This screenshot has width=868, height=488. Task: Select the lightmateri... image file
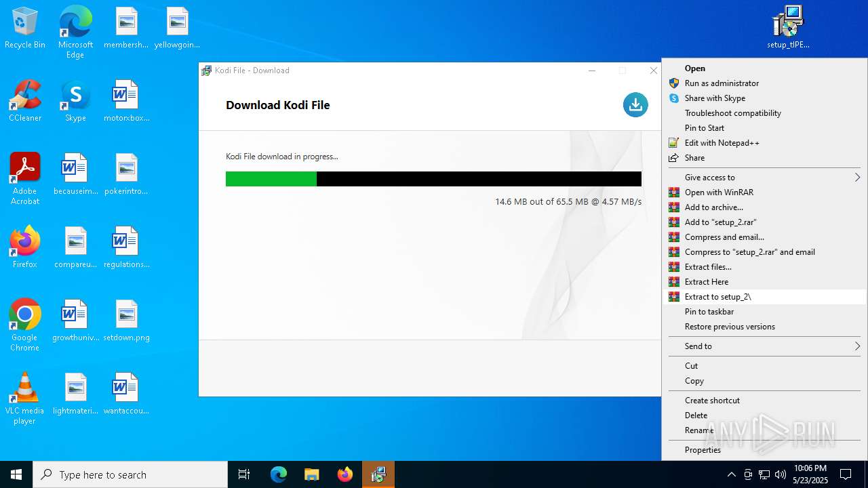click(x=75, y=394)
